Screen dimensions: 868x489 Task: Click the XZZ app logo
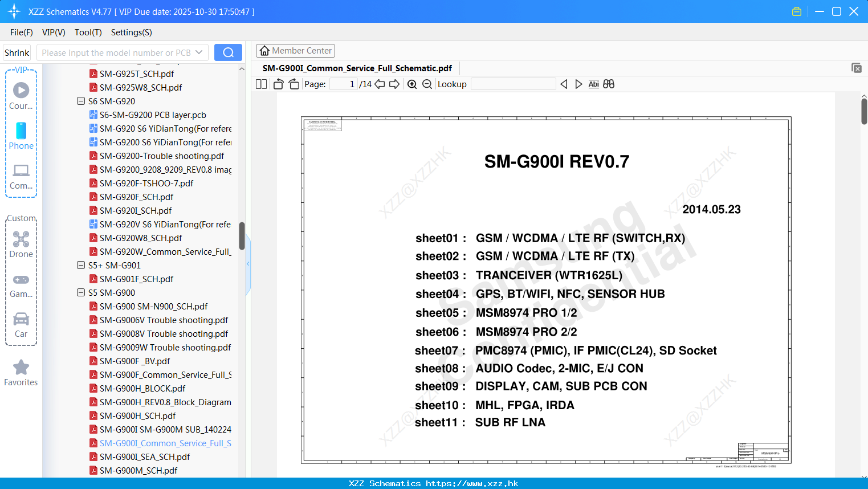[x=14, y=11]
